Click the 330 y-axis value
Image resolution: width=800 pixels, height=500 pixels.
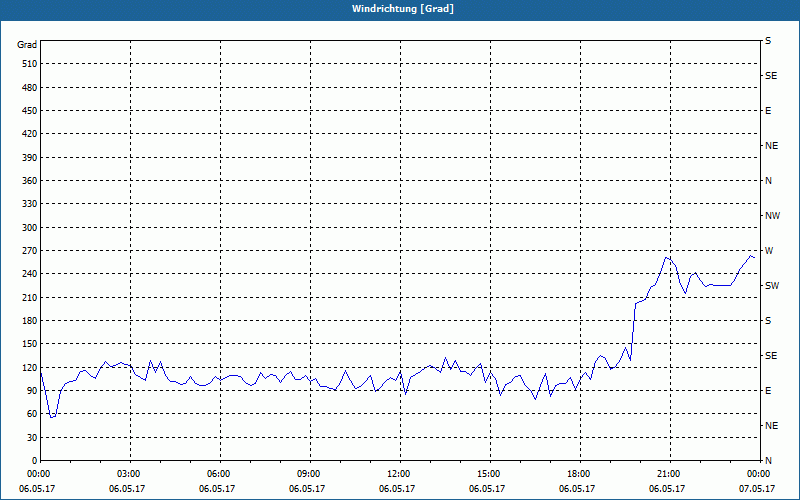[31, 204]
